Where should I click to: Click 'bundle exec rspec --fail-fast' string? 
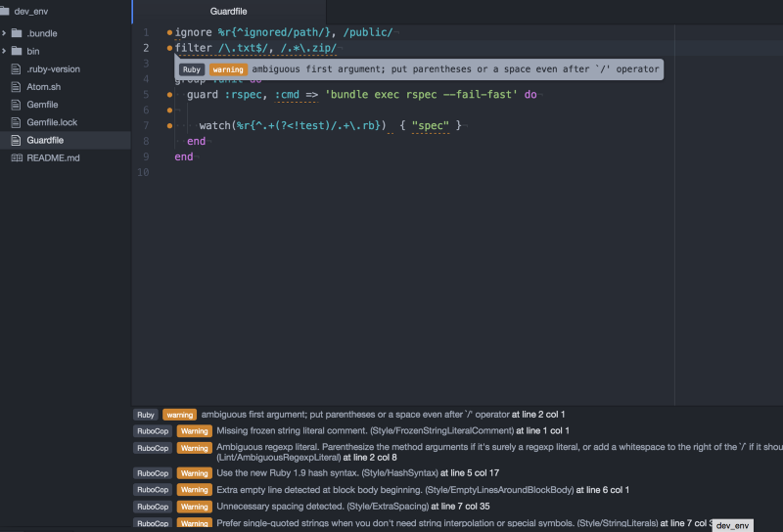point(421,94)
